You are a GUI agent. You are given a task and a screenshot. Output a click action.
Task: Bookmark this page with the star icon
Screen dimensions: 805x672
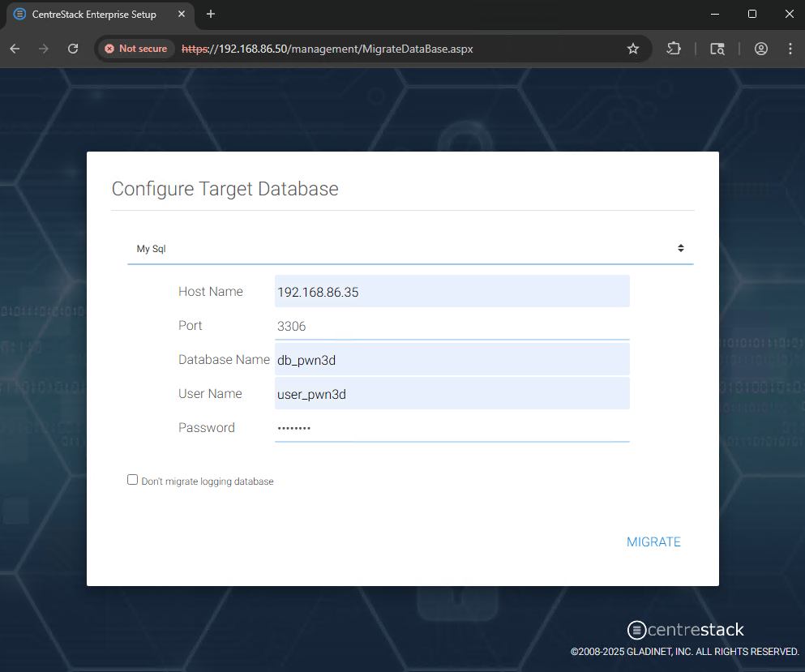point(633,49)
